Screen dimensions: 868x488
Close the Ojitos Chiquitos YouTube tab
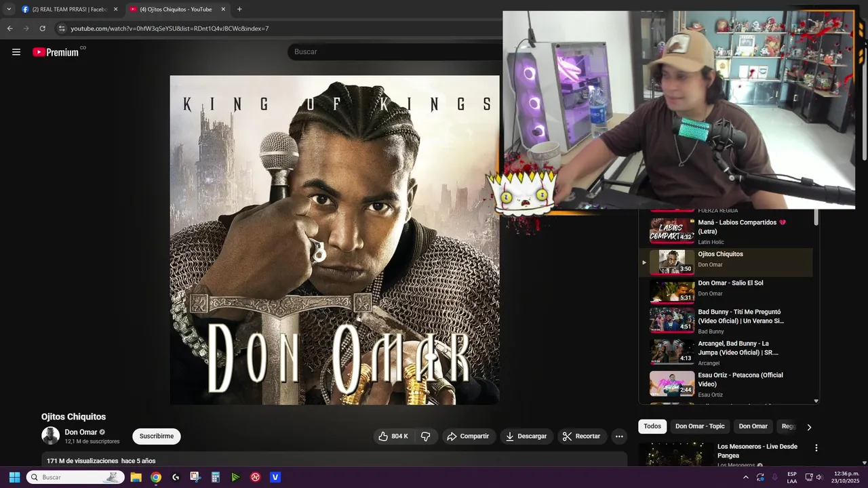coord(223,9)
